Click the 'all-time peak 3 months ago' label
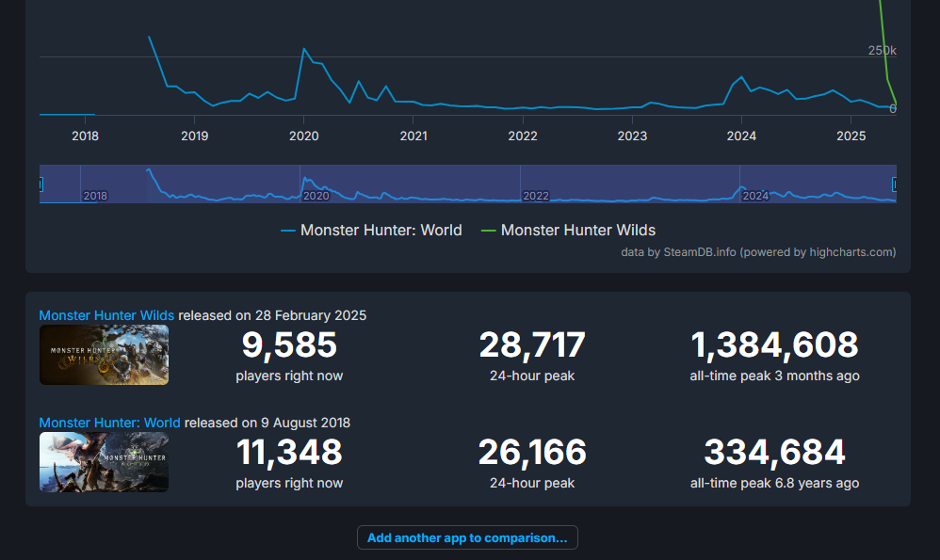The image size is (940, 560). coord(774,376)
